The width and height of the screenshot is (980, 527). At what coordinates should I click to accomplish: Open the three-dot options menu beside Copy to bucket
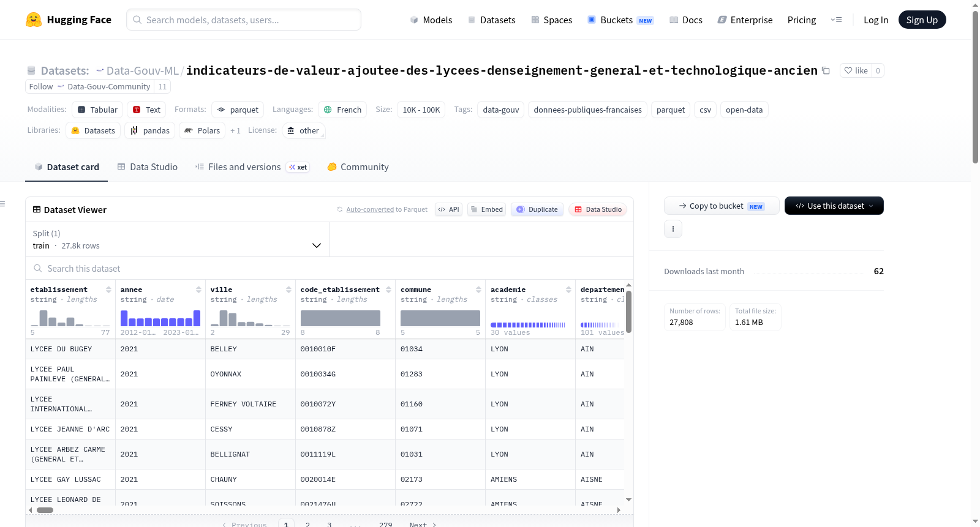coord(673,229)
